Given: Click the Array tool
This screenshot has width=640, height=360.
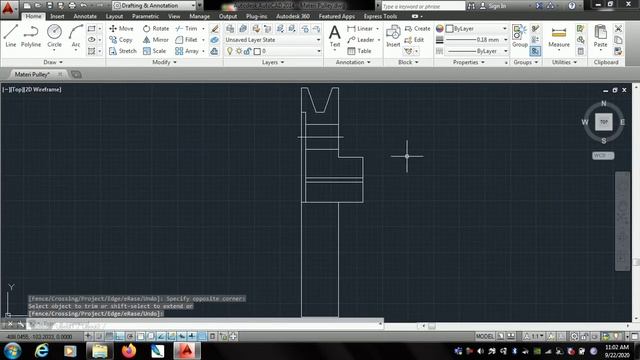Looking at the screenshot, I should pyautogui.click(x=187, y=51).
